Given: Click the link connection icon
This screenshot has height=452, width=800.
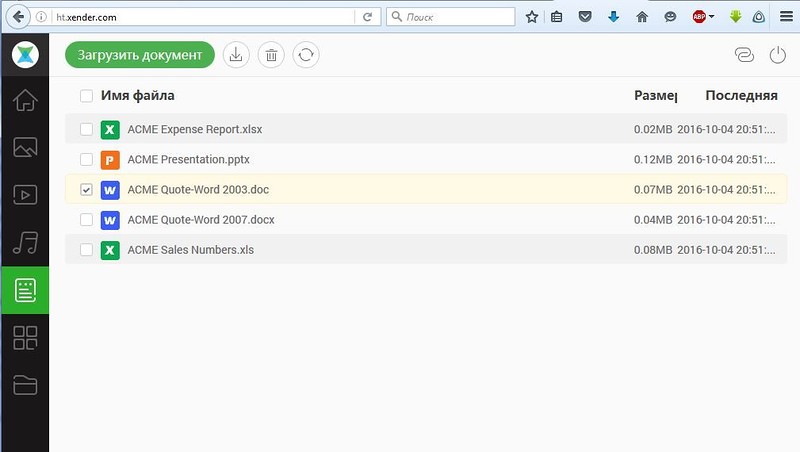Looking at the screenshot, I should [x=744, y=55].
